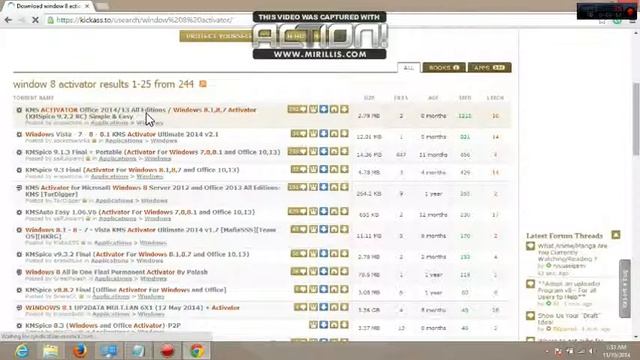Go back using browser back arrow
The height and width of the screenshot is (360, 640).
click(8, 20)
